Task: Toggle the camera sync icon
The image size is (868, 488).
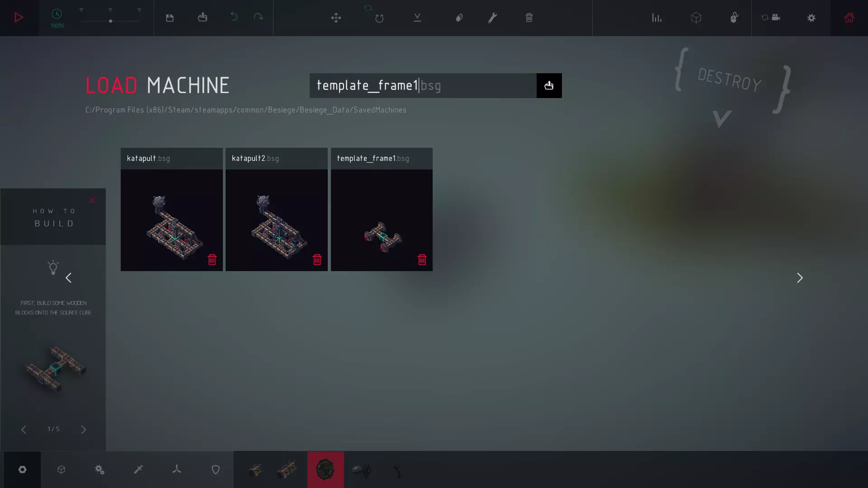Action: click(x=770, y=18)
